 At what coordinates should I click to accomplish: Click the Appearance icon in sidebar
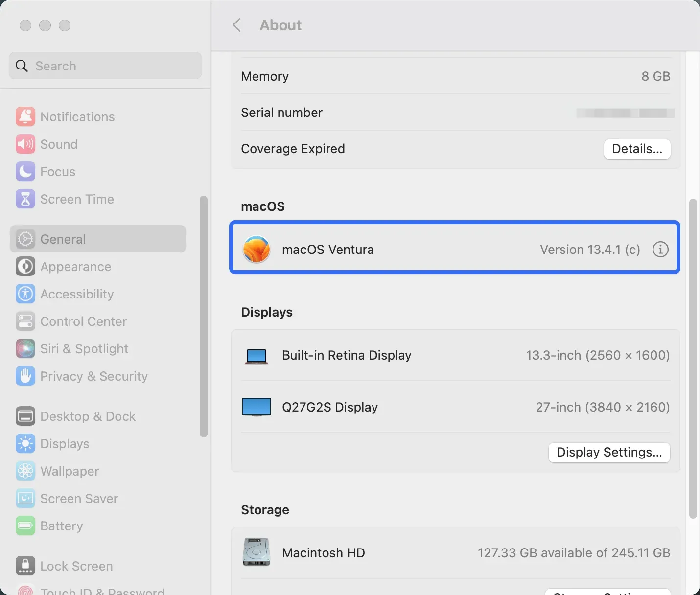tap(25, 267)
